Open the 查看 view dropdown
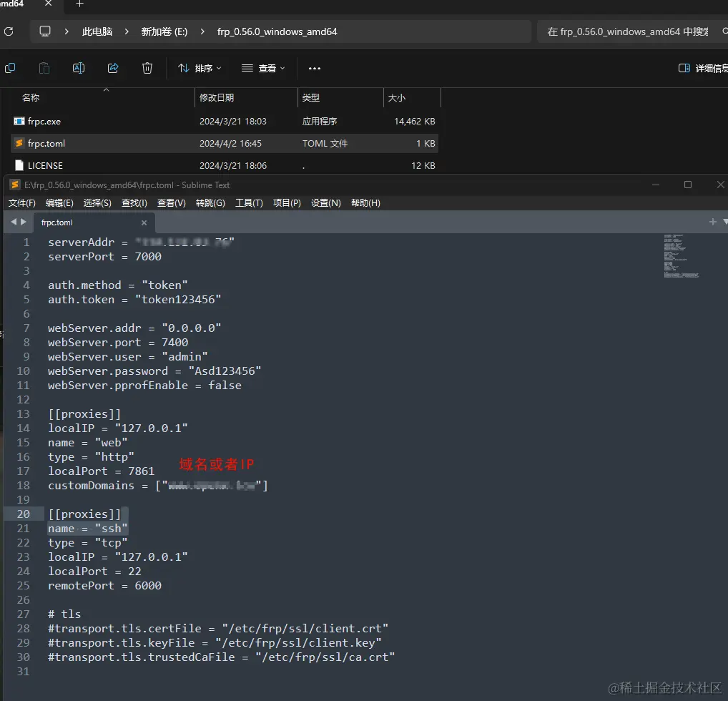 click(x=263, y=68)
